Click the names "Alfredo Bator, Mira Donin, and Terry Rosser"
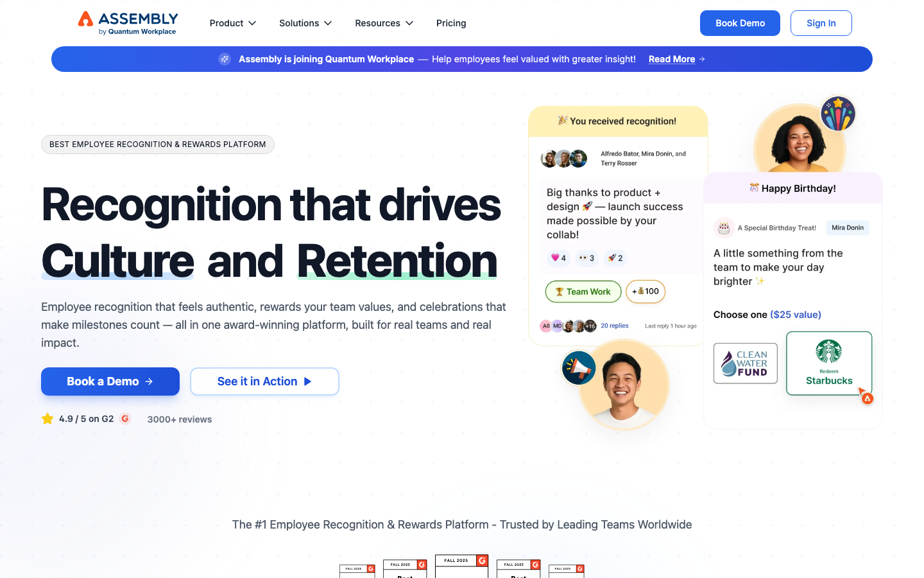924x578 pixels. [644, 159]
